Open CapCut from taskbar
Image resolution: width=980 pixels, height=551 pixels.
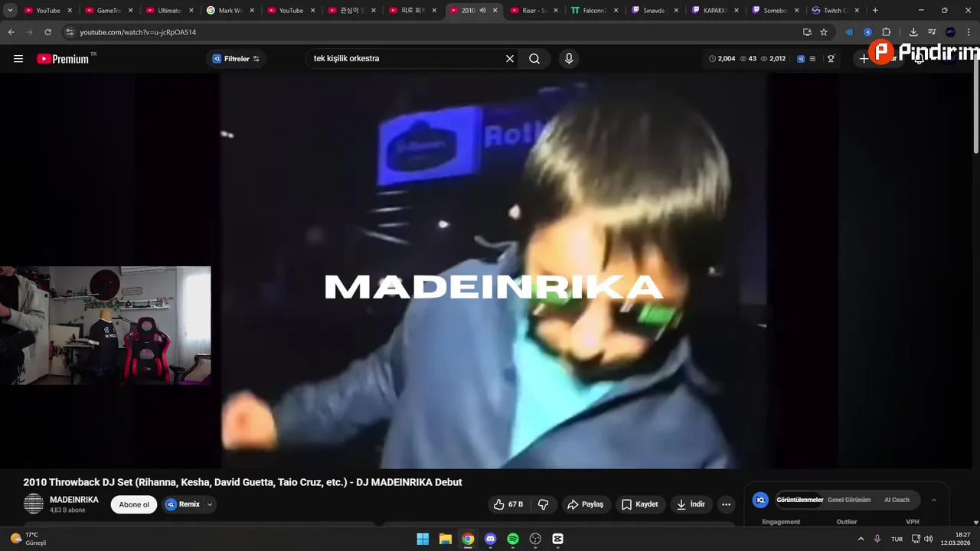click(x=557, y=539)
